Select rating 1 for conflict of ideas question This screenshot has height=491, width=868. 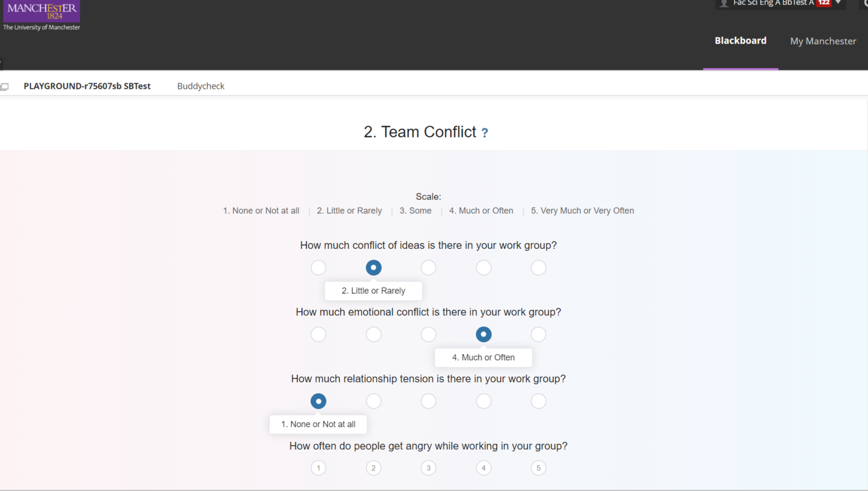tap(318, 268)
